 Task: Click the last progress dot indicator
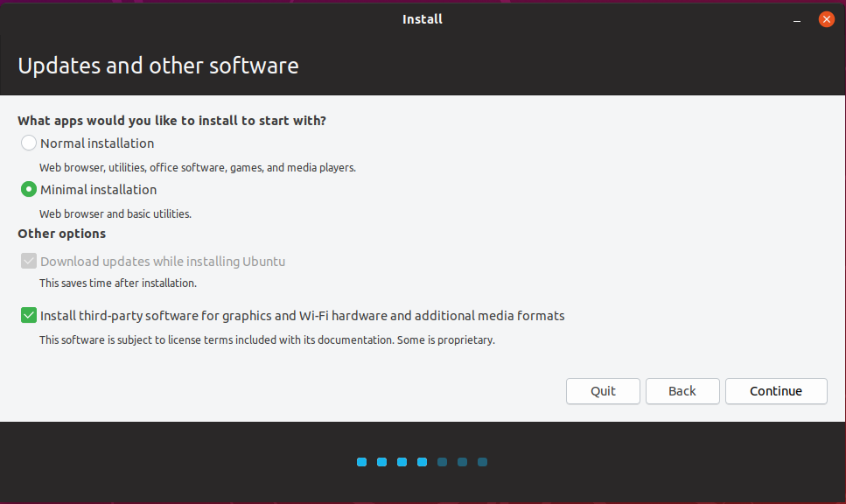coord(483,462)
